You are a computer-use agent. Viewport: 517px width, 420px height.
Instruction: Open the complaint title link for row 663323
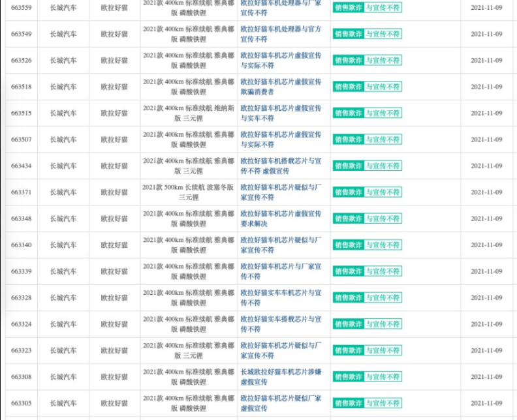point(281,350)
